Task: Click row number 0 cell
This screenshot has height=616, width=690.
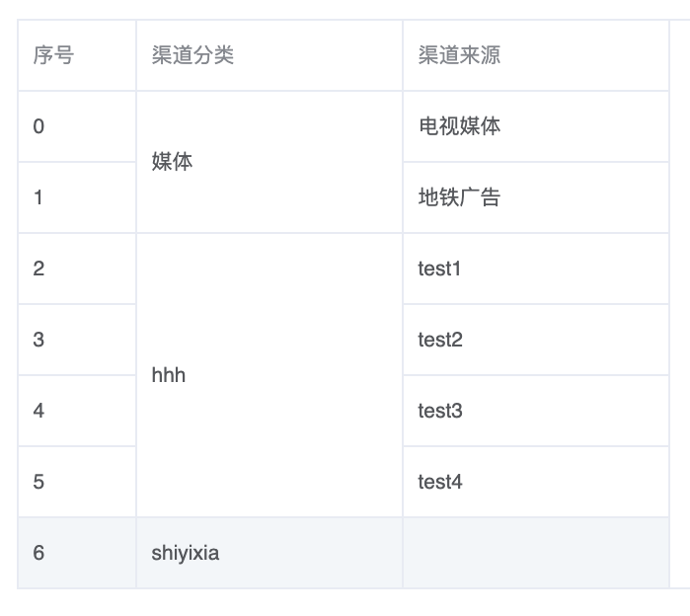Action: click(77, 126)
